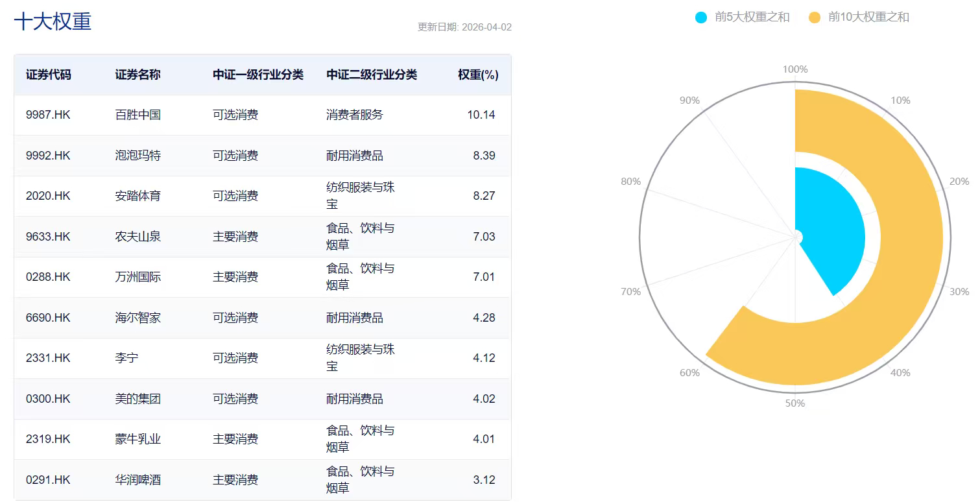Select the 农夫山泉 row

[139, 236]
